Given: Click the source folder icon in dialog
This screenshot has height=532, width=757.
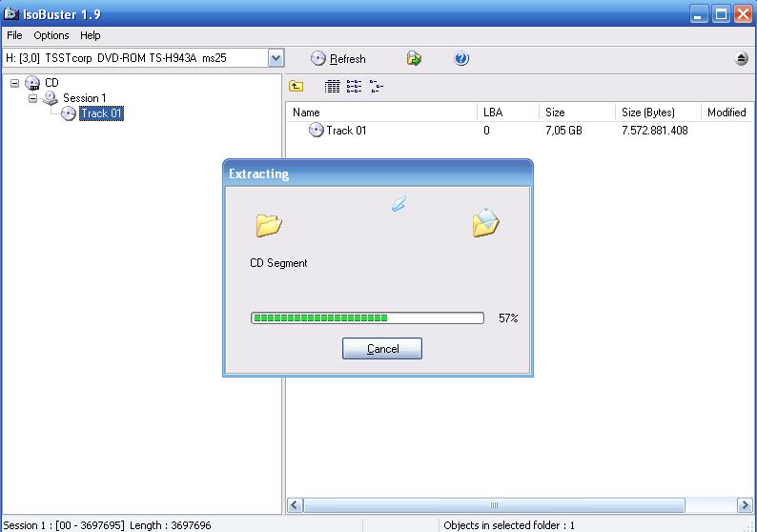Looking at the screenshot, I should 269,225.
